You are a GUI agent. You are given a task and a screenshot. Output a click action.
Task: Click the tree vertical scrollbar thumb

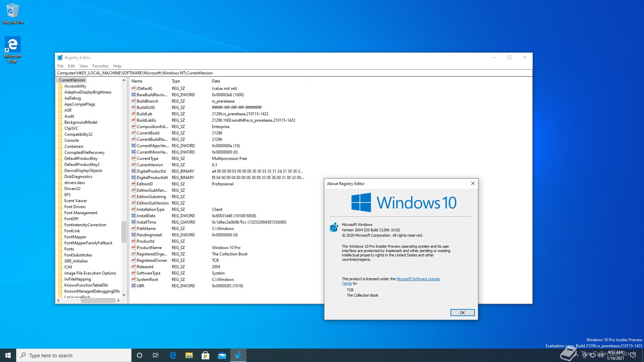coord(124,232)
